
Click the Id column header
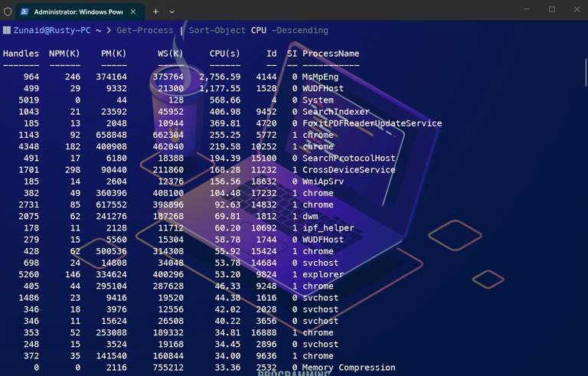(272, 54)
